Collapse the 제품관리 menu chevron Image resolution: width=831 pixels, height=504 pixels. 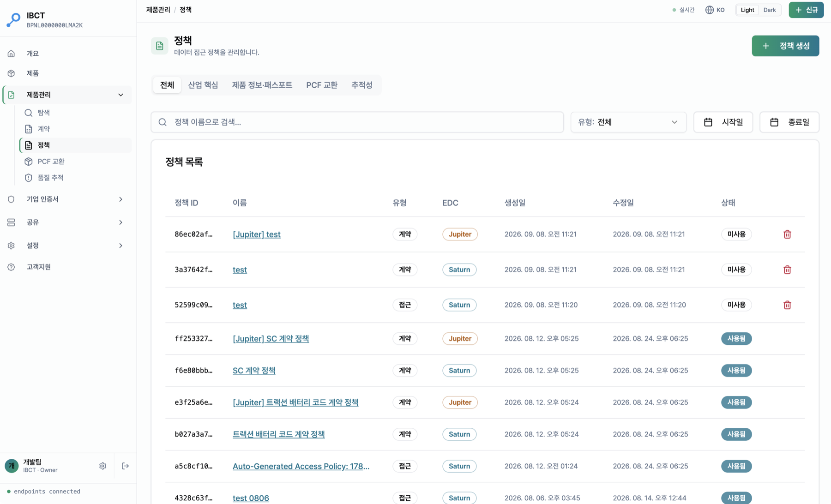click(x=120, y=95)
